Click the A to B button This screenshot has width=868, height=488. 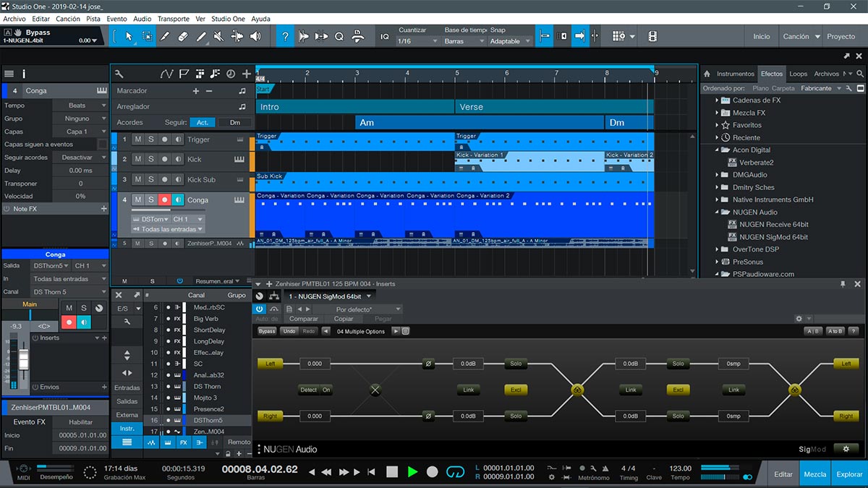point(835,331)
